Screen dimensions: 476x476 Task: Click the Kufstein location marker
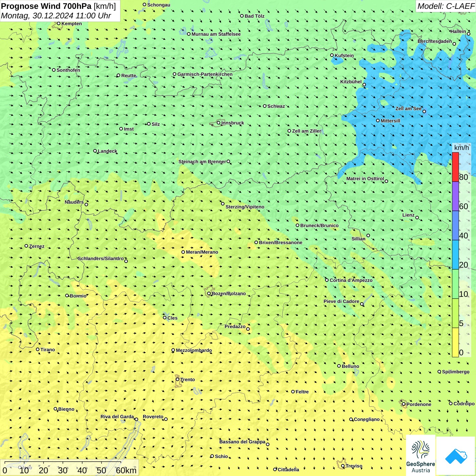pos(332,55)
